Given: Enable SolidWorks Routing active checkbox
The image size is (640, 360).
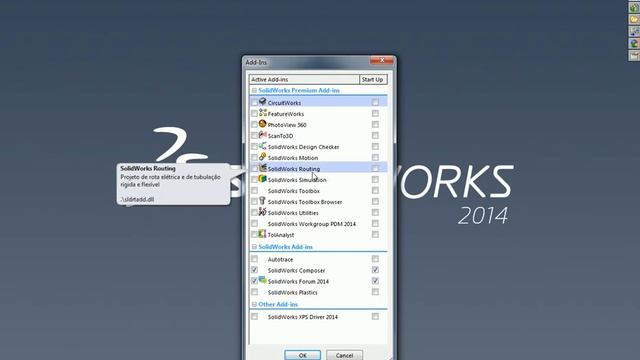Looking at the screenshot, I should click(x=254, y=169).
